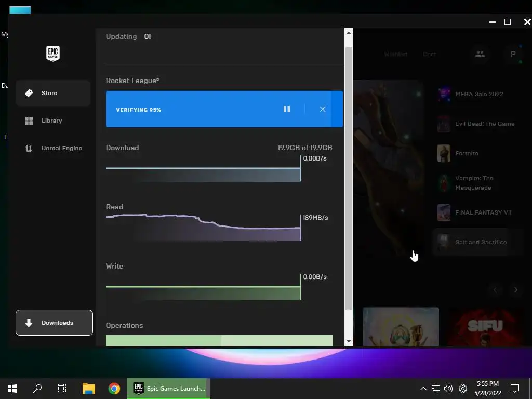Go to previous carousel page arrow
The image size is (532, 399).
coord(495,290)
